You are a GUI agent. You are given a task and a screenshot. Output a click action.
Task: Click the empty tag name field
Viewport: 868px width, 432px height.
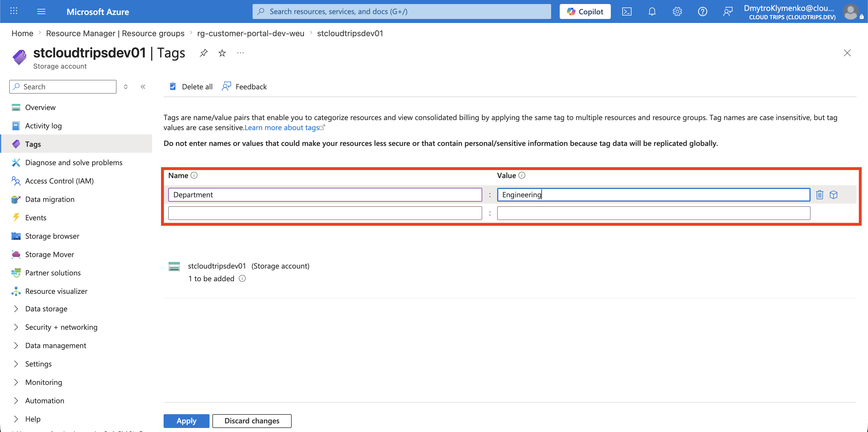[x=325, y=213]
